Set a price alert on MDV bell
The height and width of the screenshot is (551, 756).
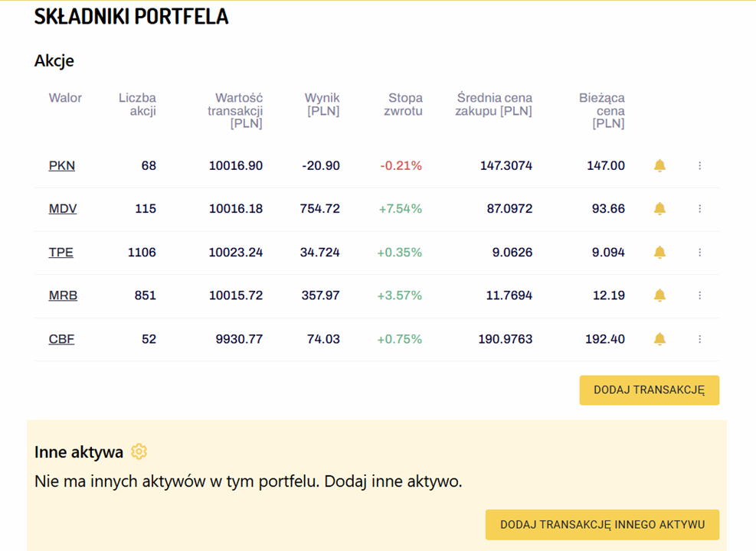[659, 209]
